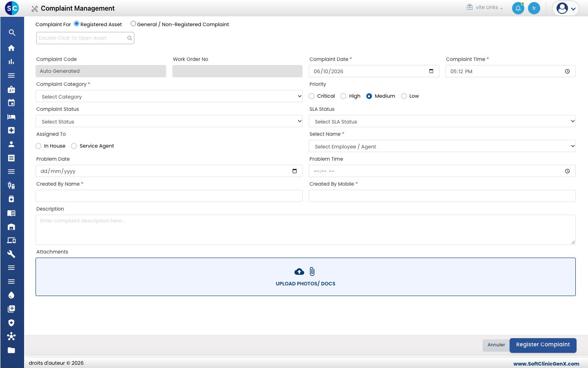
Task: Open the sidebar search icon
Action: [12, 33]
